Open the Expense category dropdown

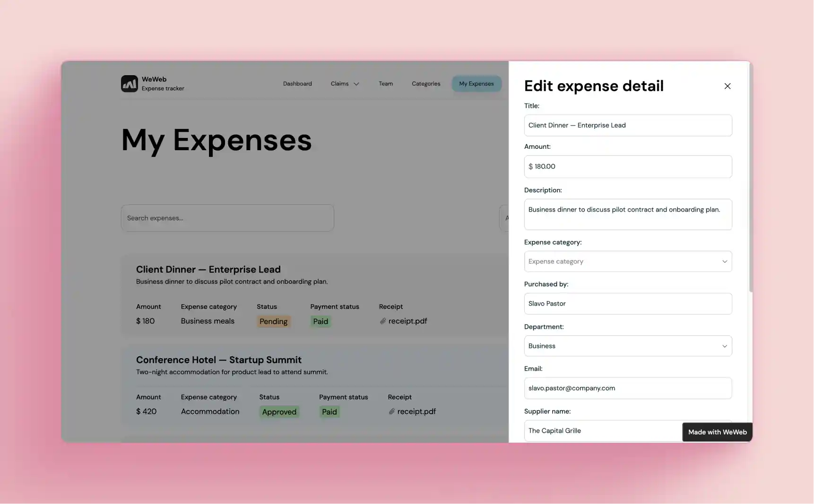click(627, 261)
